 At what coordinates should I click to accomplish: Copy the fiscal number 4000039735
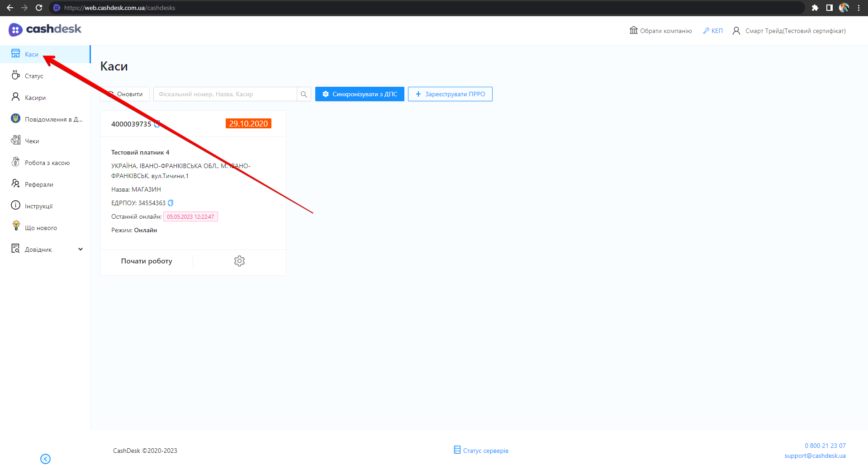click(157, 124)
